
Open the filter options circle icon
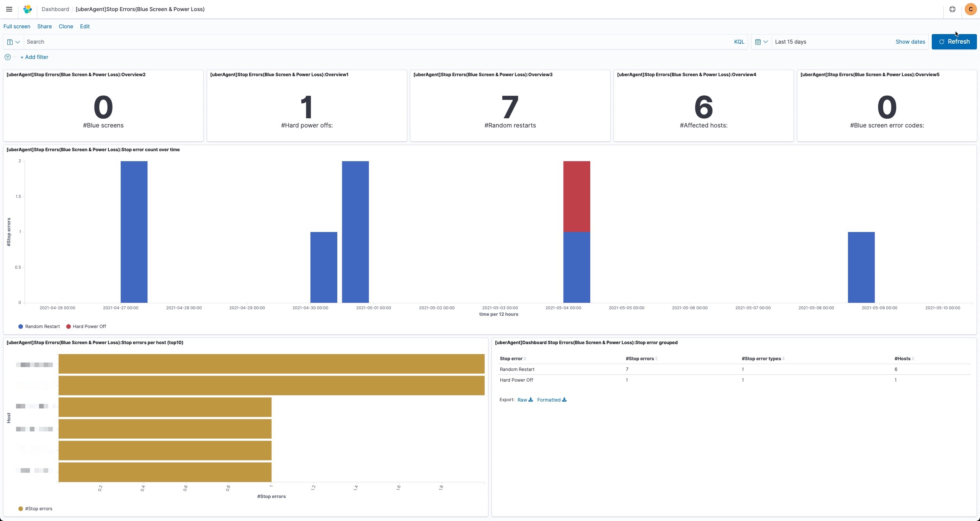pyautogui.click(x=7, y=57)
